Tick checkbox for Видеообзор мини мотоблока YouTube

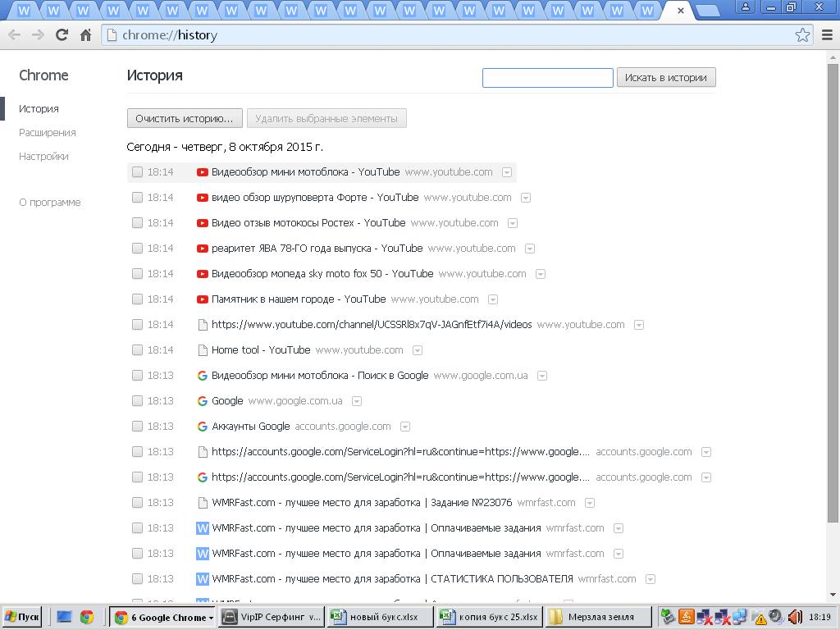pyautogui.click(x=137, y=172)
